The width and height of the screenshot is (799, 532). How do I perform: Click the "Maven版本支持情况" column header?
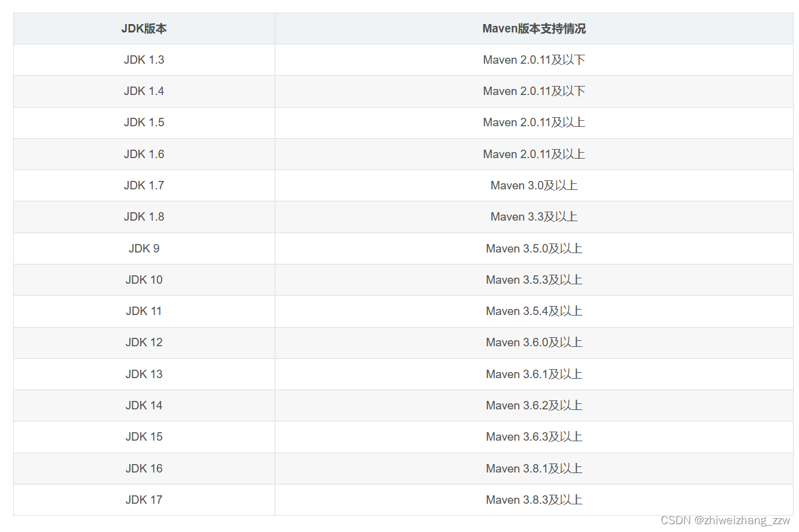tap(534, 28)
